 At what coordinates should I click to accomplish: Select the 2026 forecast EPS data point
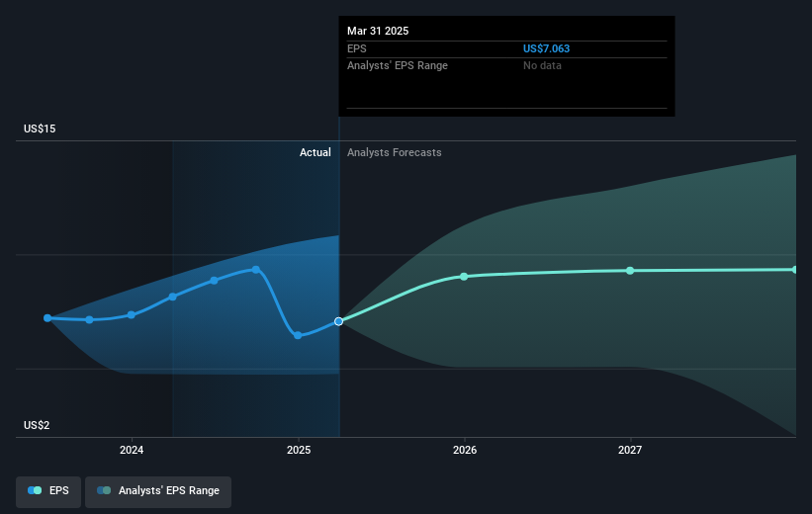click(464, 277)
